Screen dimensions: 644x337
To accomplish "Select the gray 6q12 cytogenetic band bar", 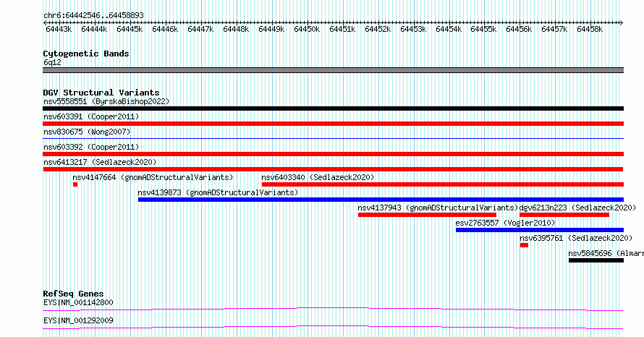I will click(x=333, y=70).
